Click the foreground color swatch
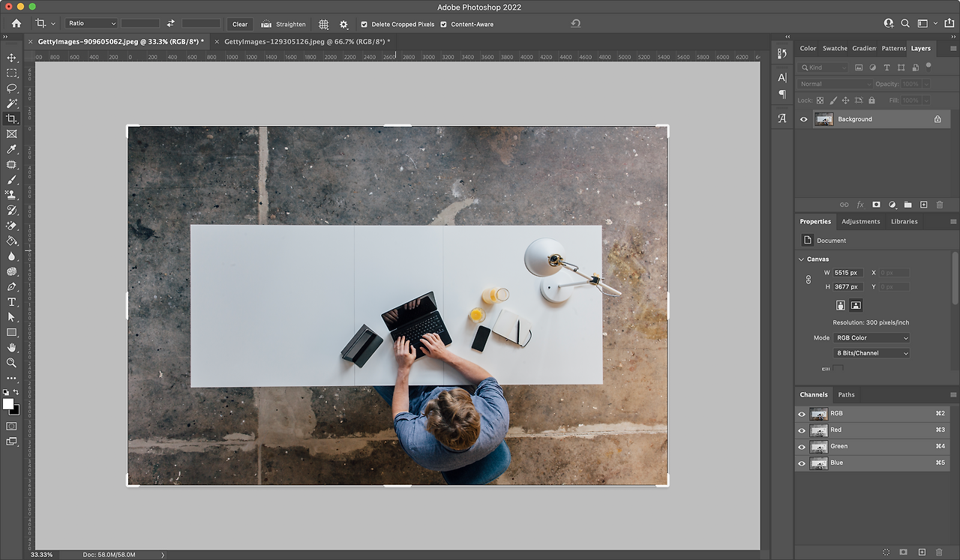960x560 pixels. 8,405
